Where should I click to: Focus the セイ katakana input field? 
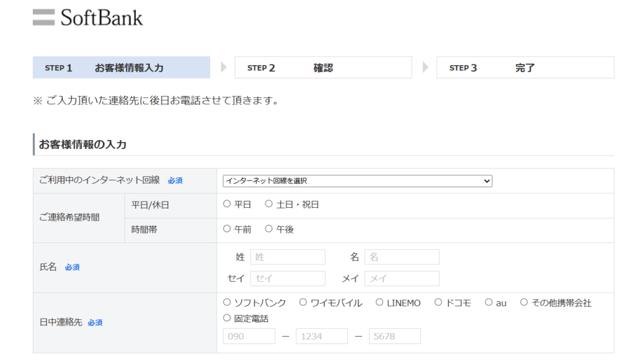tap(288, 278)
